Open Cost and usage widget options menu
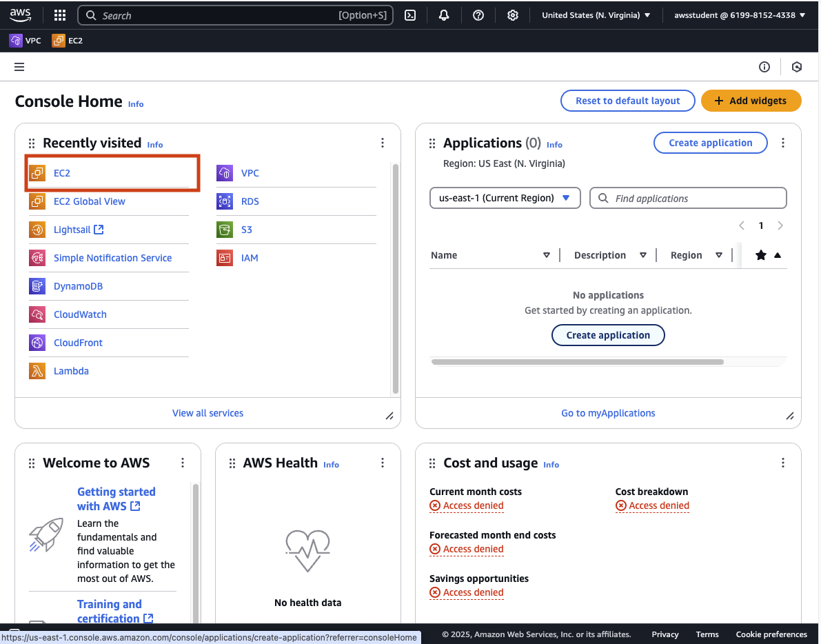Viewport: 821px width, 644px height. 783,463
